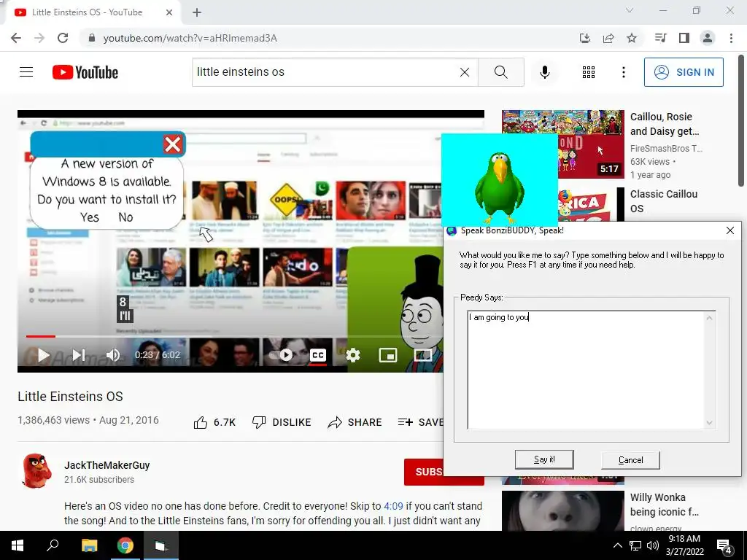Image resolution: width=747 pixels, height=560 pixels.
Task: Click into the Peedy Says text box
Action: 586,370
